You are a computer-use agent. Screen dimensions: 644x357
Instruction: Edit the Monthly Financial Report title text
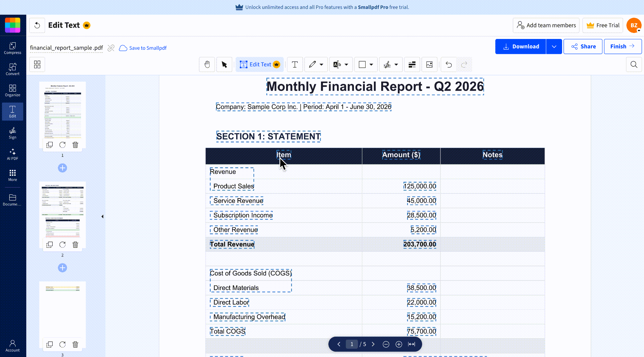375,87
